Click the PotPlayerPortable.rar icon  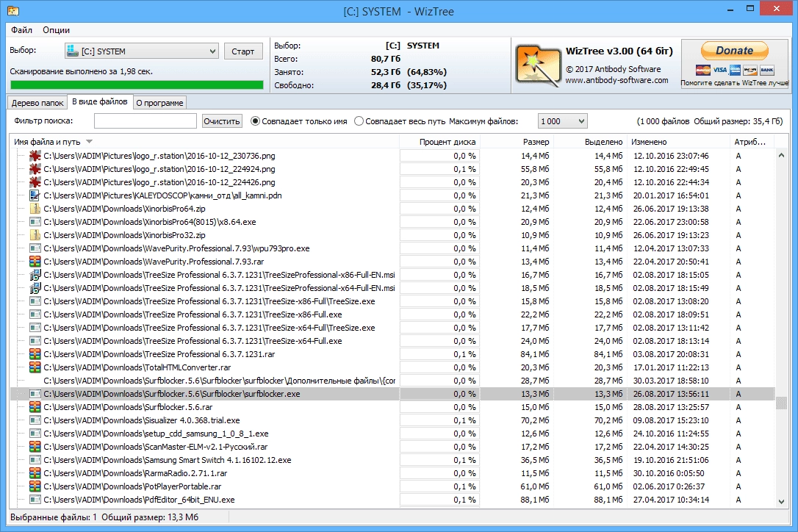35,486
